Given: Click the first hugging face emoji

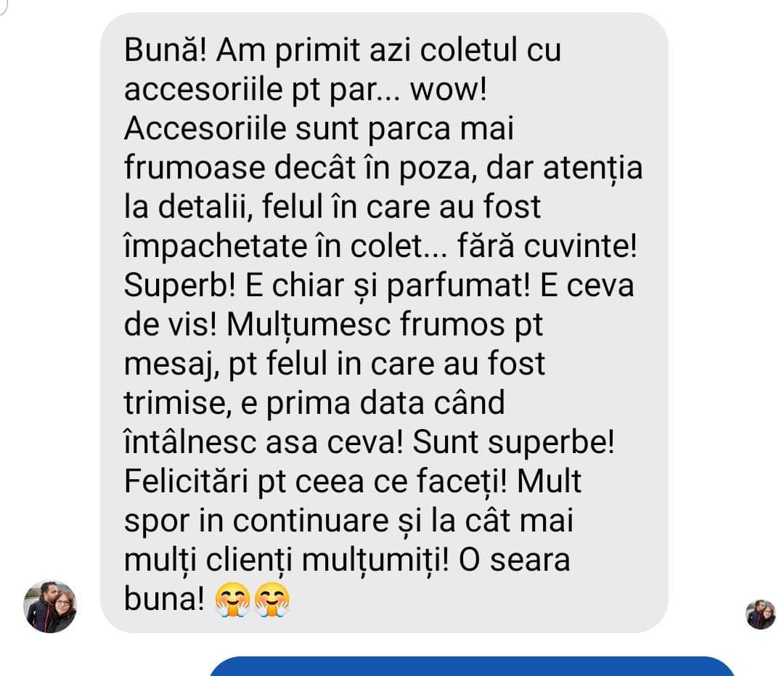Looking at the screenshot, I should (x=232, y=599).
